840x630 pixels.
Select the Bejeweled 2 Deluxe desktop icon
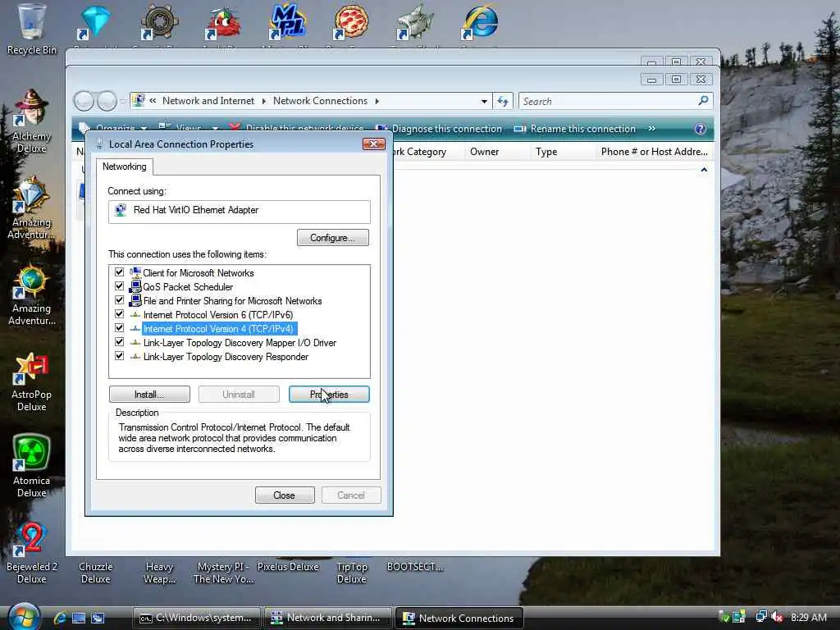[31, 553]
